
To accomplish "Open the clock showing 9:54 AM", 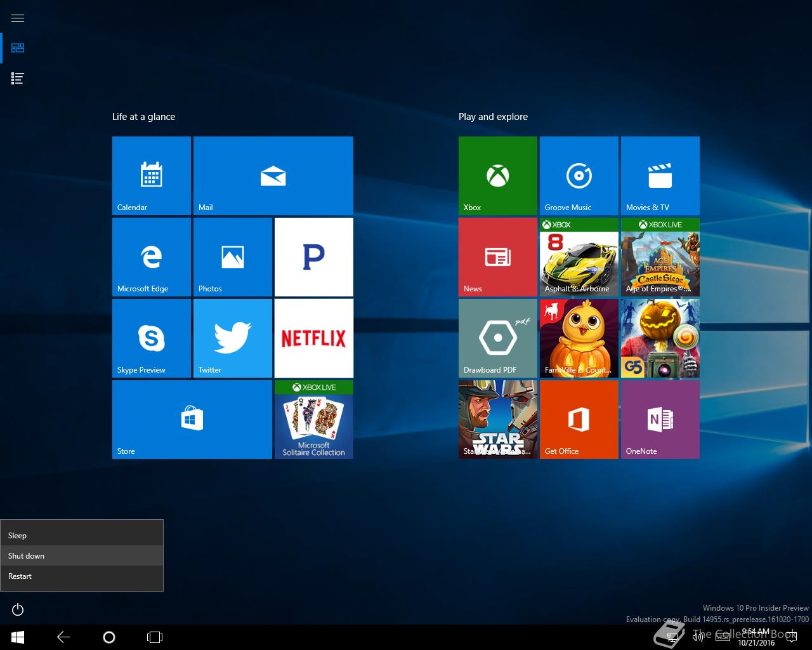I will pyautogui.click(x=756, y=637).
